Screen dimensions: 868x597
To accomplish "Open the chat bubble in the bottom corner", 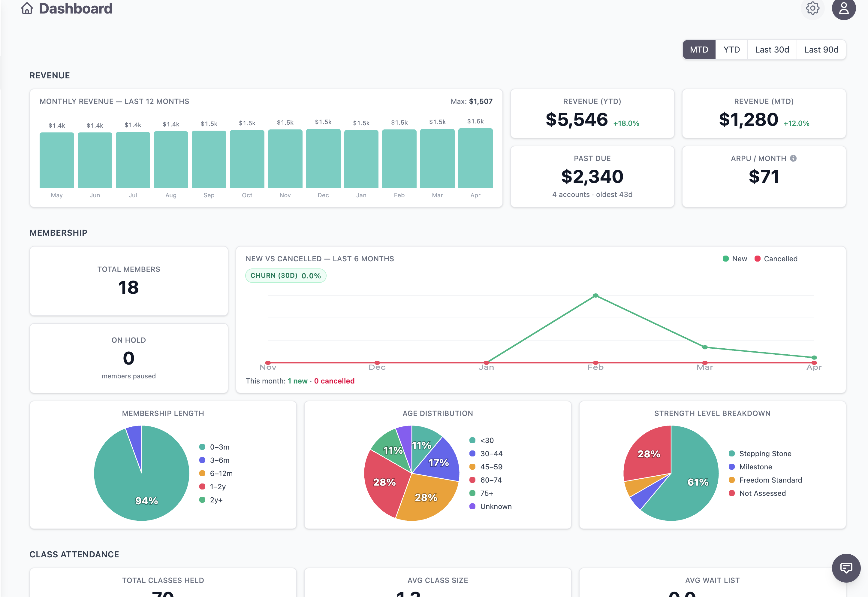I will pyautogui.click(x=846, y=568).
